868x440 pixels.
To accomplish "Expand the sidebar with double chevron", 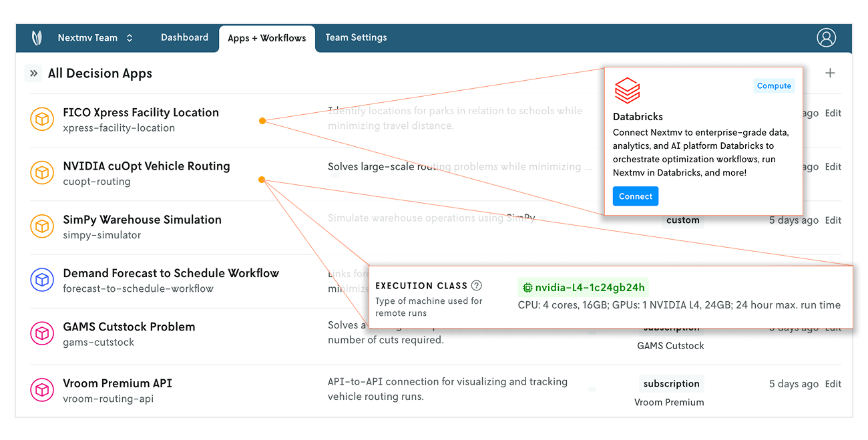I will click(33, 73).
